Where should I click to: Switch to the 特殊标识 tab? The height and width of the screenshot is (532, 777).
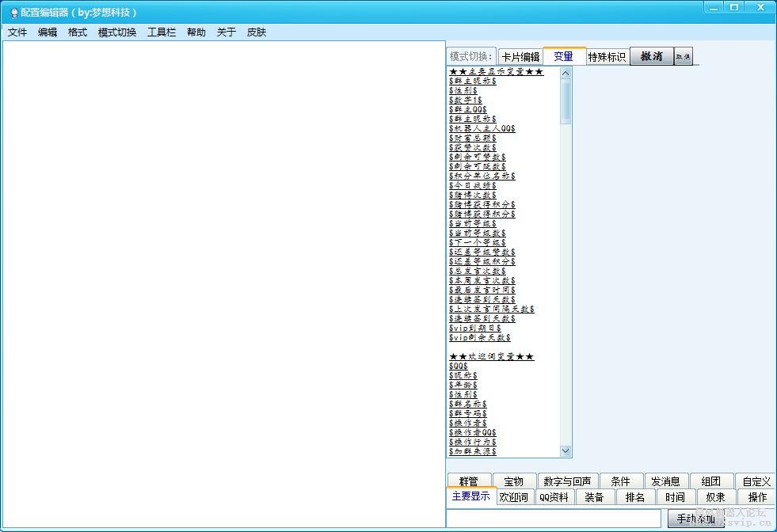pos(607,57)
